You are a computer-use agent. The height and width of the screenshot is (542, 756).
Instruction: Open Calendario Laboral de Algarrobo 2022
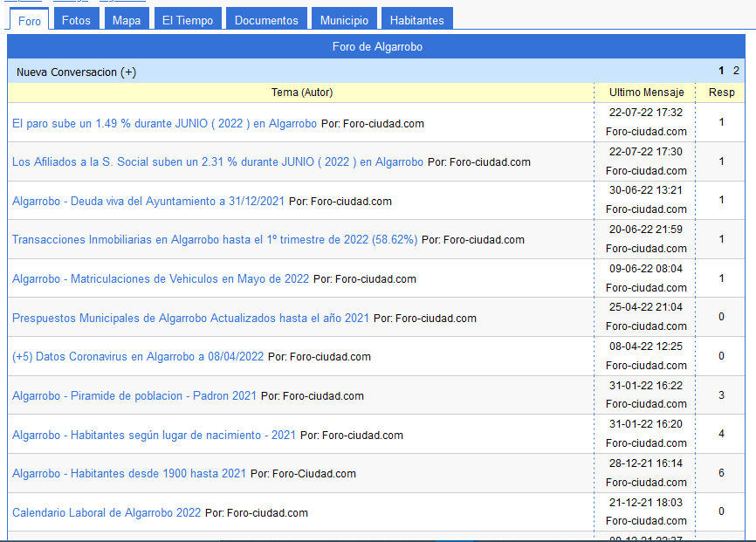coord(107,513)
